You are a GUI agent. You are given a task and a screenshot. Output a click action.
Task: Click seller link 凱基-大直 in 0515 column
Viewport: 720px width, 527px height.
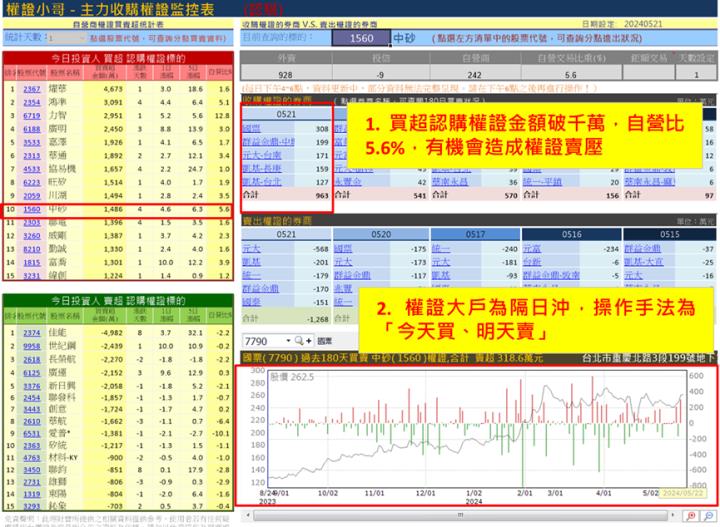coord(643,262)
